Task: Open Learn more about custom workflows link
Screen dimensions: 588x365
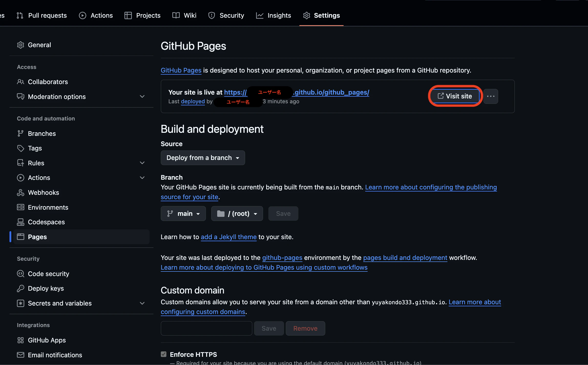Action: (264, 267)
